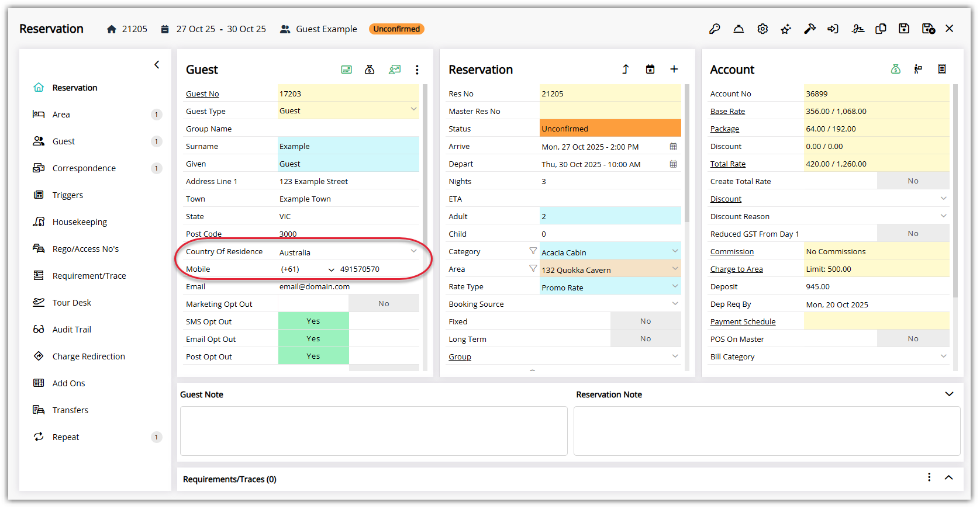Click the Base Rate link
The height and width of the screenshot is (509, 980).
tap(727, 111)
